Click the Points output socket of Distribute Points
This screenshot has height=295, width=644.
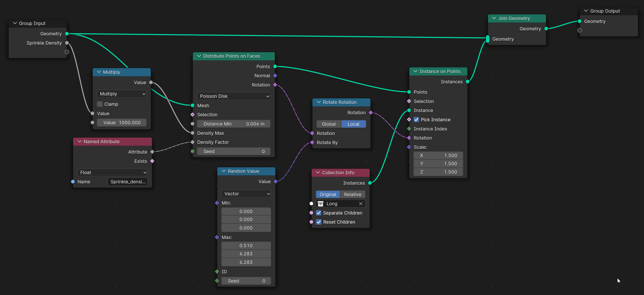[x=275, y=67]
